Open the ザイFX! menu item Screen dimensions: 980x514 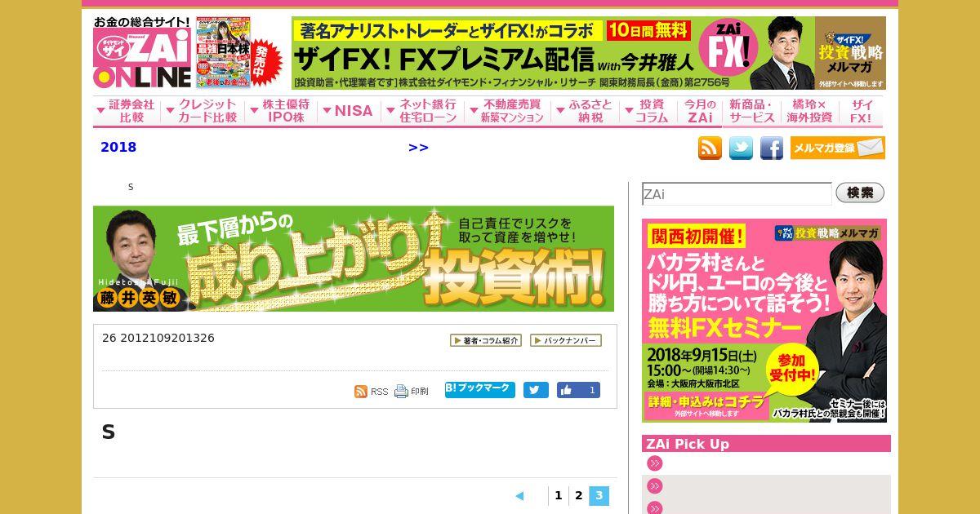[861, 111]
